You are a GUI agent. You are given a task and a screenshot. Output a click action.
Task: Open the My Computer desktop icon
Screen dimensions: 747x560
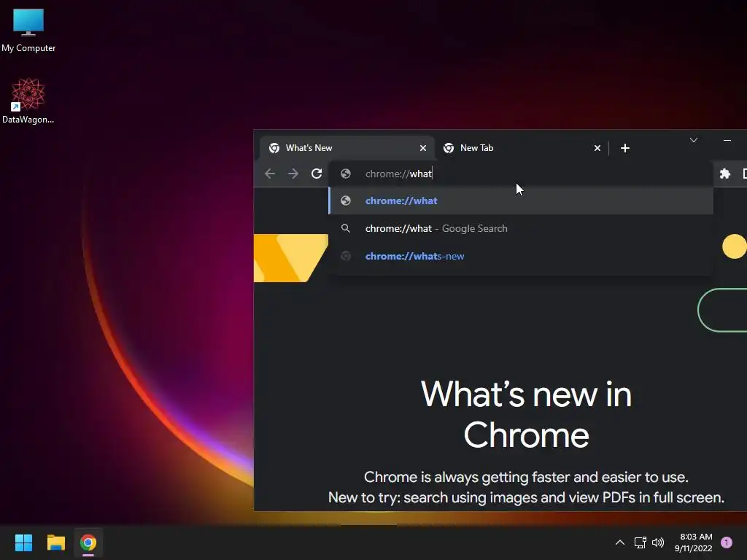28,31
